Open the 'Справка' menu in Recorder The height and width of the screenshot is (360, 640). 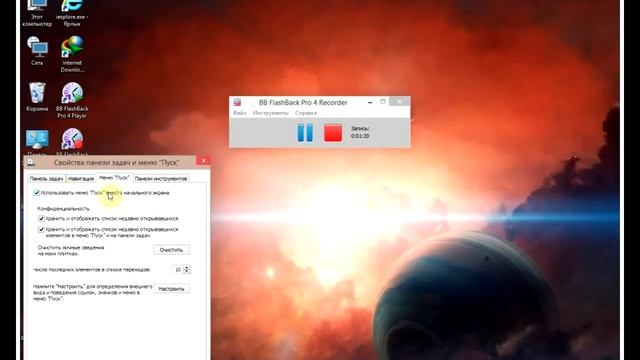point(306,113)
